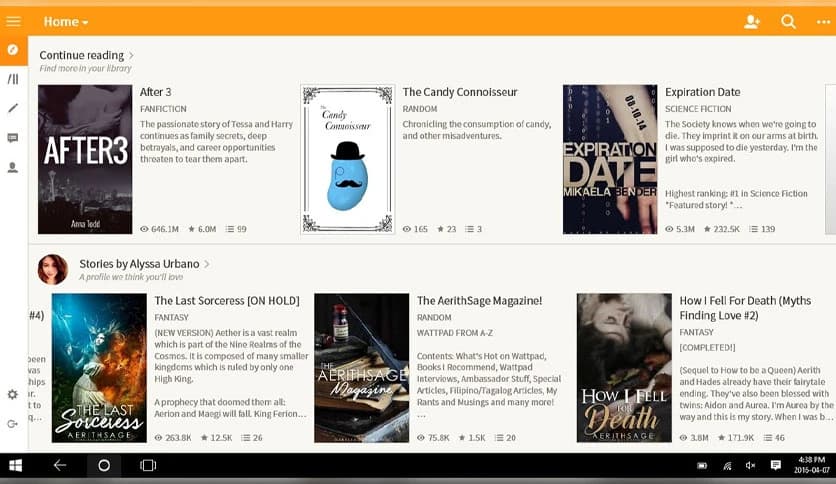Open Task View on taskbar
Viewport: 836px width, 484px height.
pyautogui.click(x=148, y=465)
